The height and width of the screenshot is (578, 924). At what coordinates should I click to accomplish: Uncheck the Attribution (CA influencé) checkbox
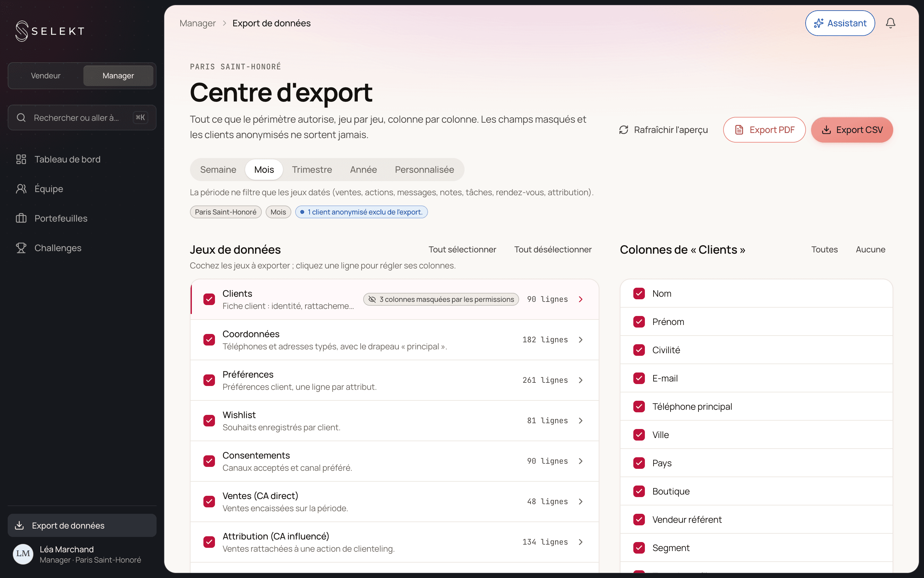[209, 542]
